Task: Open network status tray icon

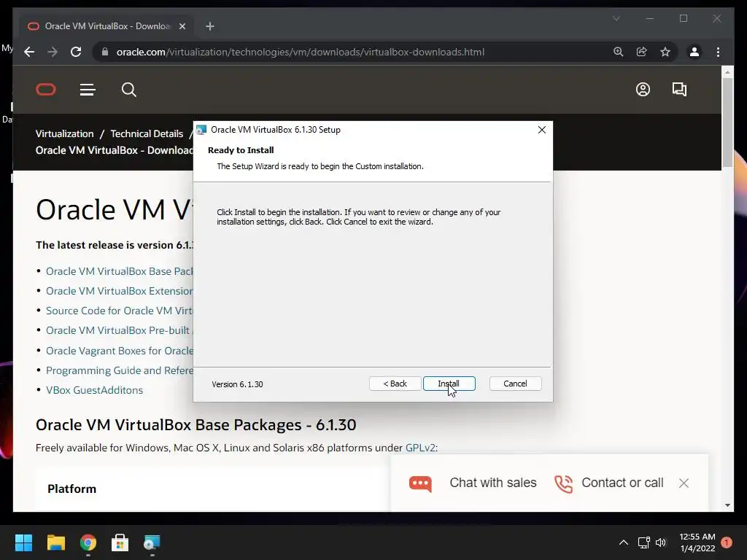Action: tap(643, 542)
